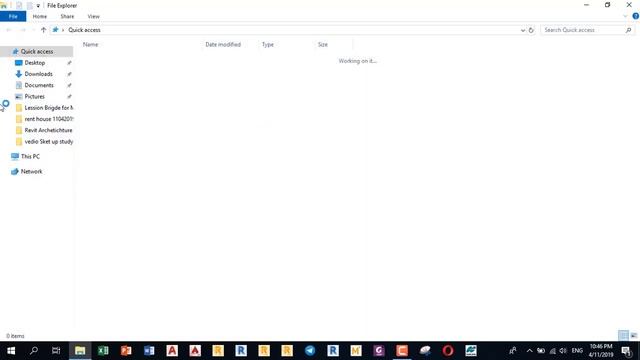Open File Explorer help icon
Screen dimensions: 640x360
click(x=636, y=16)
